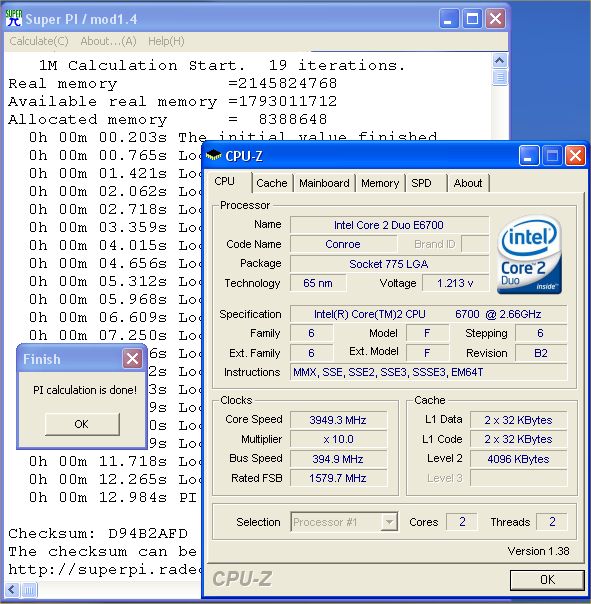Click the Threads value 2
The image size is (591, 604).
[x=552, y=522]
